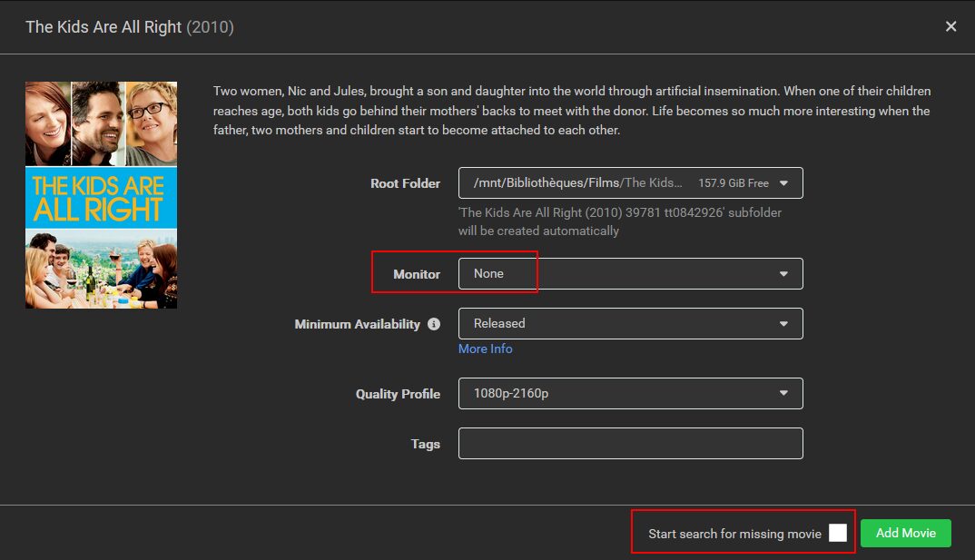
Task: Close the Add Movie dialog
Action: pos(950,26)
